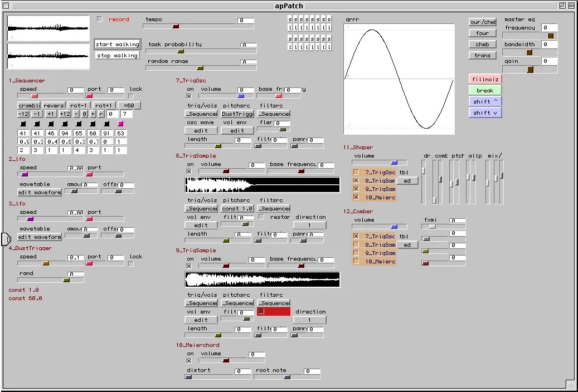Enable the record checkbox
The image size is (578, 392).
pos(100,19)
